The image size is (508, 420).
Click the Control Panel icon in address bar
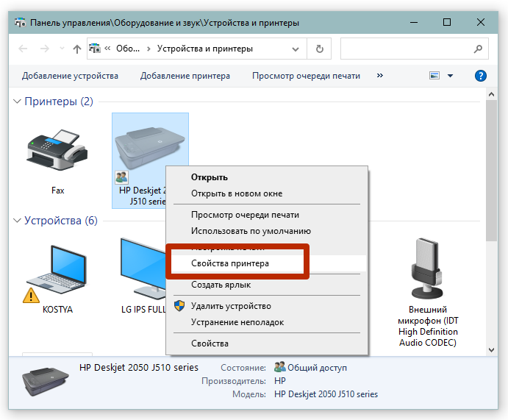[95, 49]
